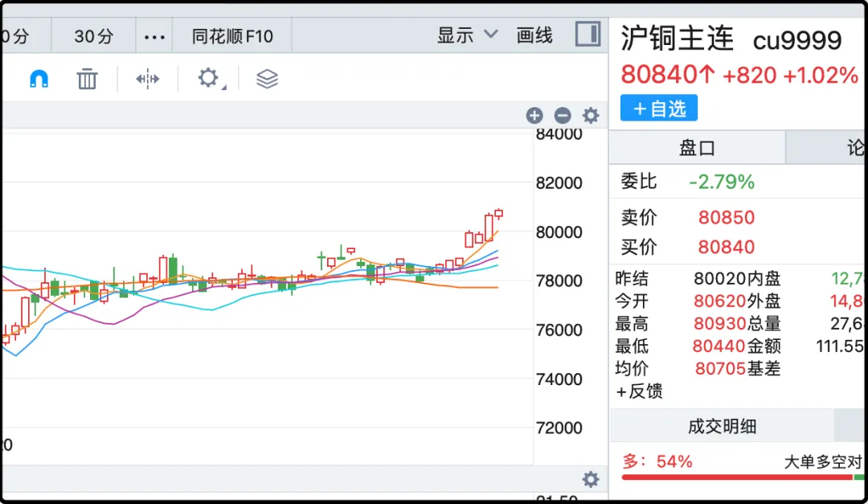Viewport: 868px width, 504px height.
Task: Select the 盘口 tab
Action: [697, 148]
